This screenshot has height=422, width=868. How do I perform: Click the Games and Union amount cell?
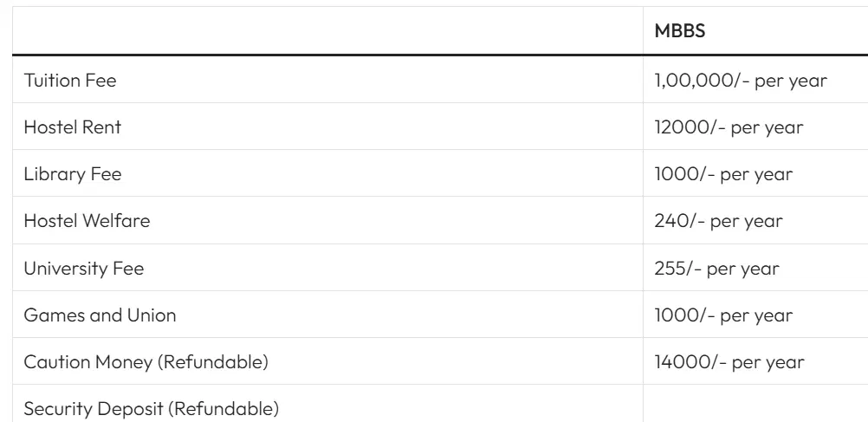click(723, 315)
